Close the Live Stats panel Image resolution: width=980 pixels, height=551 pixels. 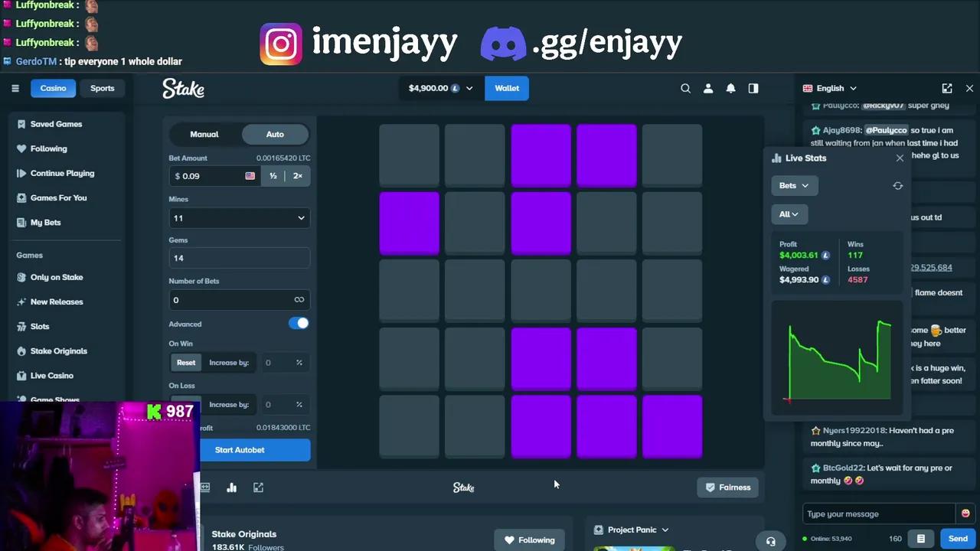tap(900, 158)
